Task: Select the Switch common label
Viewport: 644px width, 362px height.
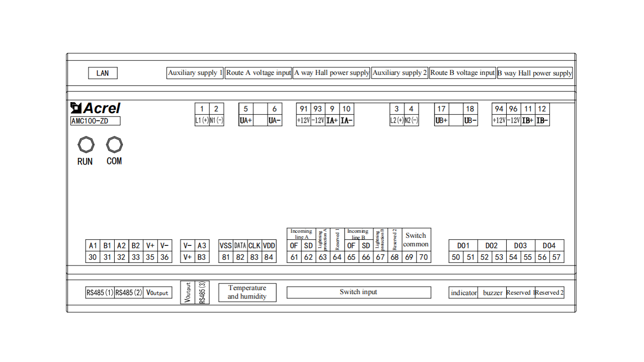Action: click(x=416, y=240)
